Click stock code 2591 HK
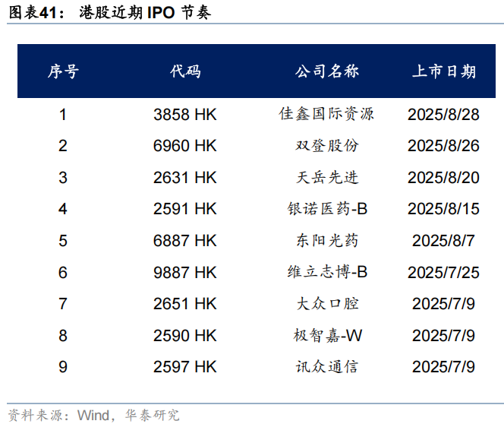The height and width of the screenshot is (424, 504). [x=185, y=209]
